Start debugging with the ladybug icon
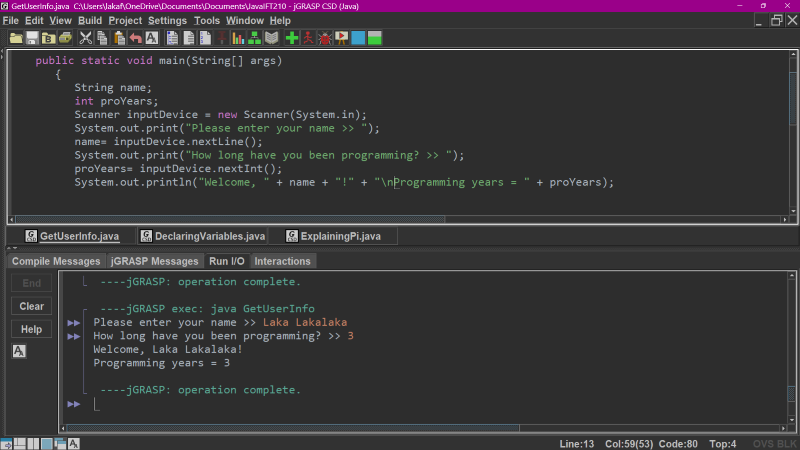This screenshot has width=800, height=450. click(325, 38)
